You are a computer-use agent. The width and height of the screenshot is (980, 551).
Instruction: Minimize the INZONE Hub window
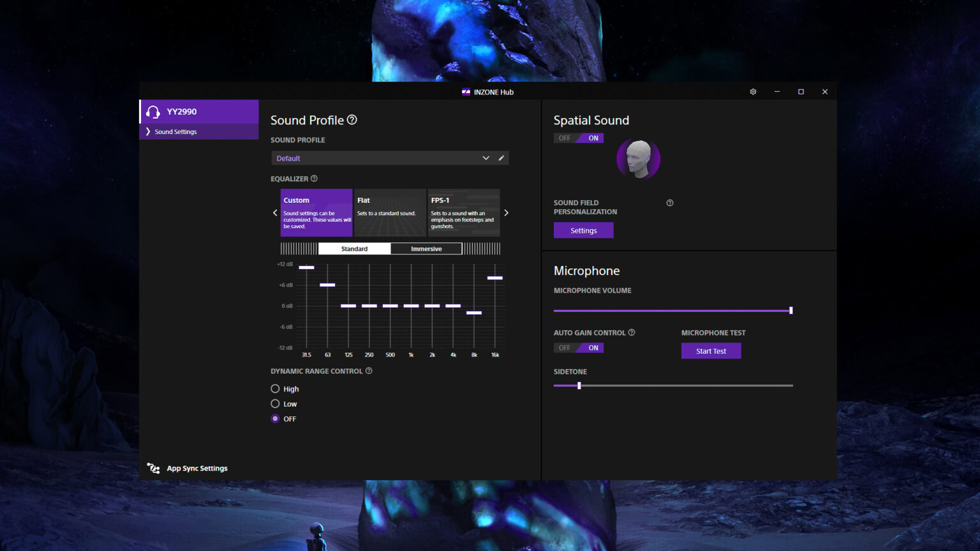click(x=777, y=92)
